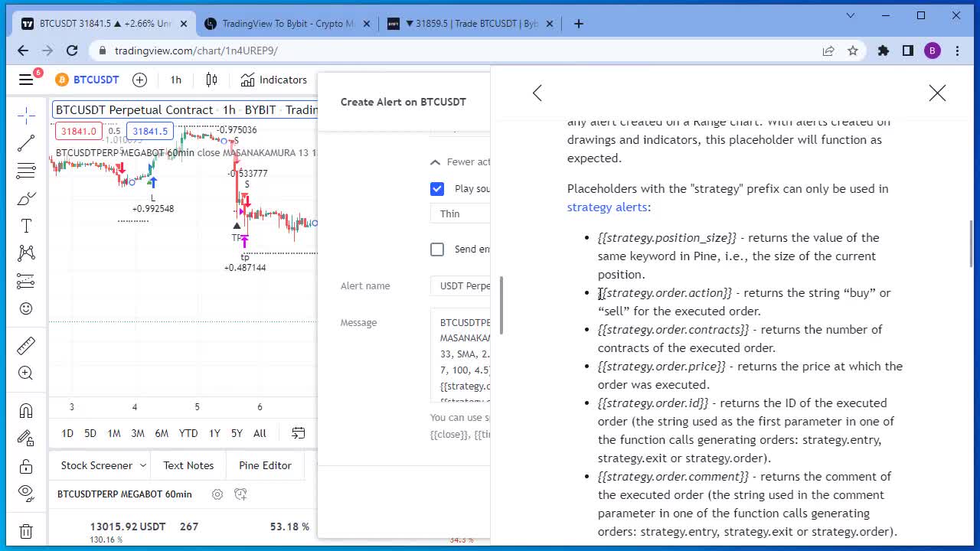This screenshot has width=980, height=551.
Task: Select the 1D date range
Action: [67, 433]
